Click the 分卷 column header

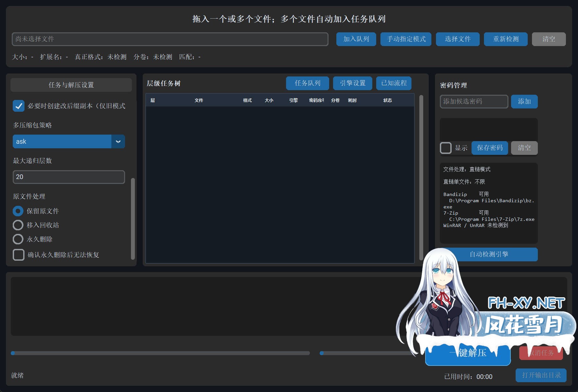point(335,100)
